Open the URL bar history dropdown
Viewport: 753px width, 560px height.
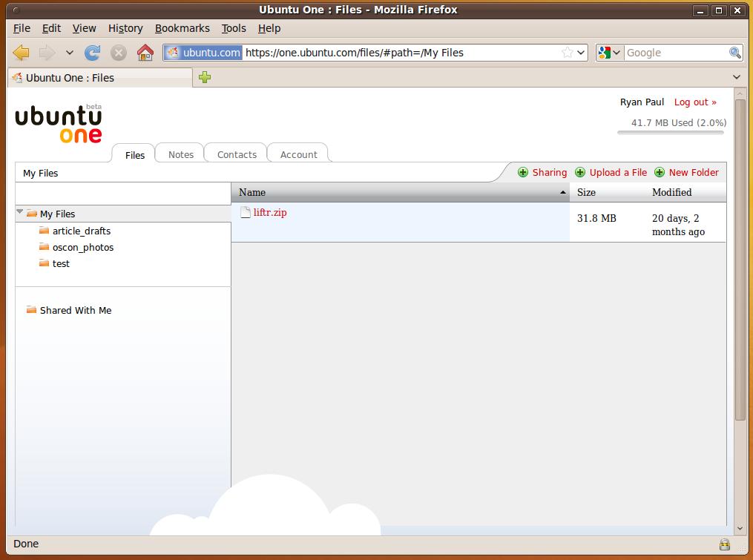pos(581,53)
